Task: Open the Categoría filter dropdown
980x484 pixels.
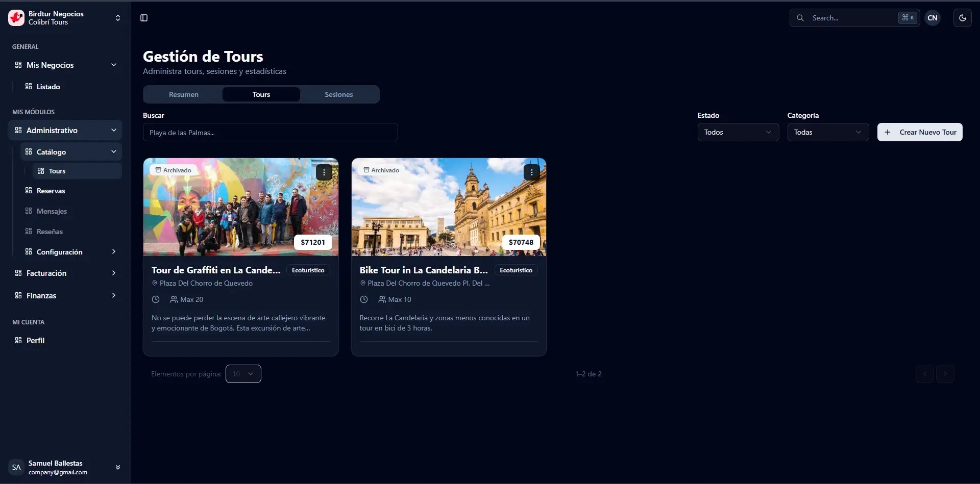Action: click(828, 132)
